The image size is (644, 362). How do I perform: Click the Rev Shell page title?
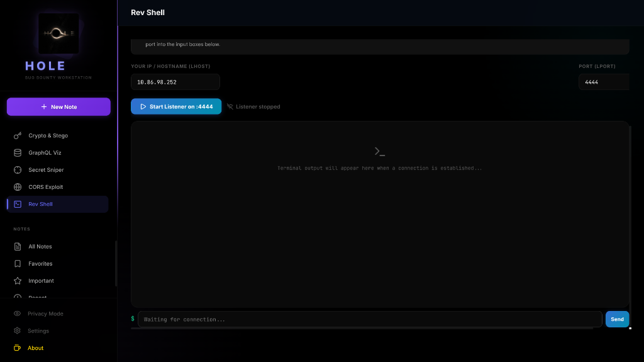tap(148, 13)
